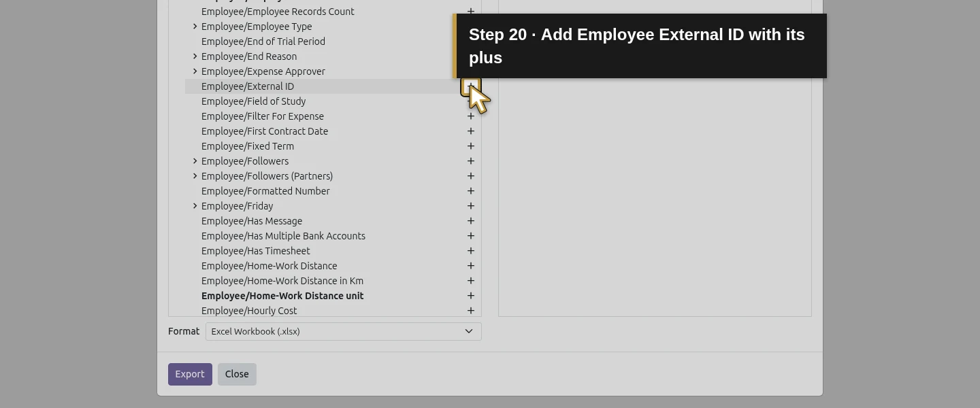Select 'Employee/End of Trial Period' label

(x=263, y=41)
